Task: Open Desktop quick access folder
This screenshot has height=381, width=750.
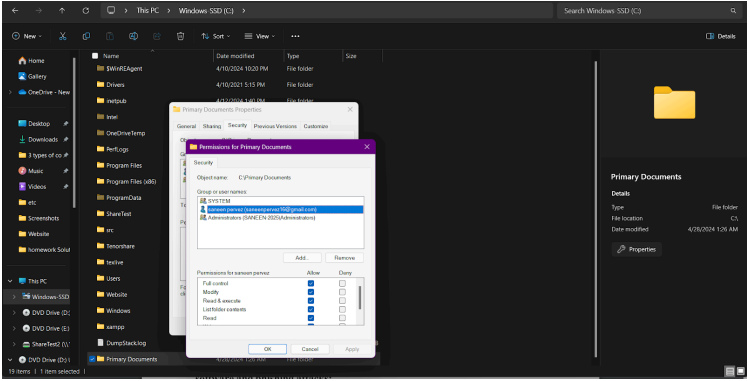Action: 34,123
